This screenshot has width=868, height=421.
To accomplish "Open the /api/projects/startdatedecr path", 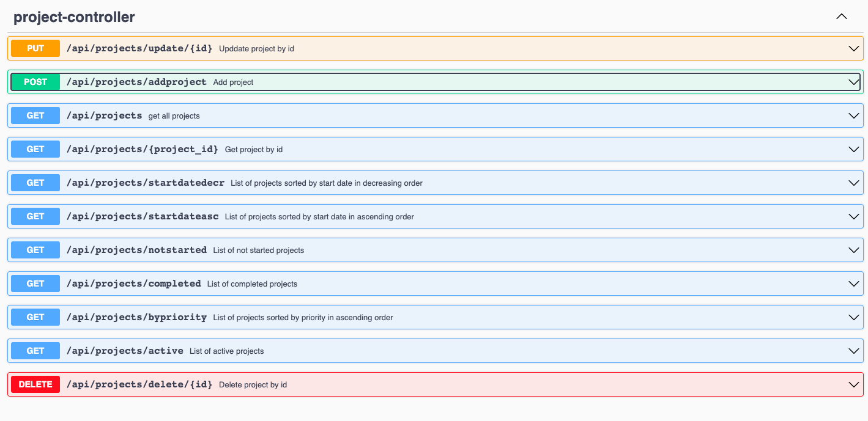I will click(146, 183).
